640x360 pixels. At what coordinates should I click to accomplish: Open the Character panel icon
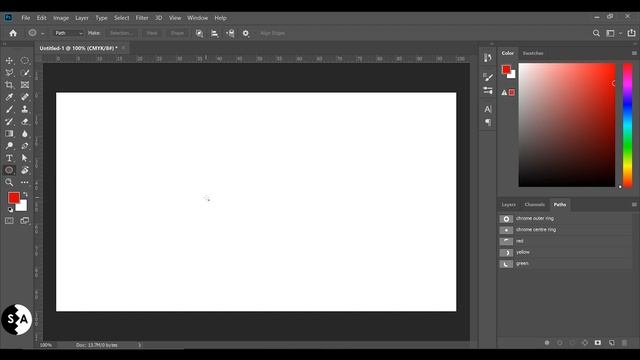click(488, 109)
